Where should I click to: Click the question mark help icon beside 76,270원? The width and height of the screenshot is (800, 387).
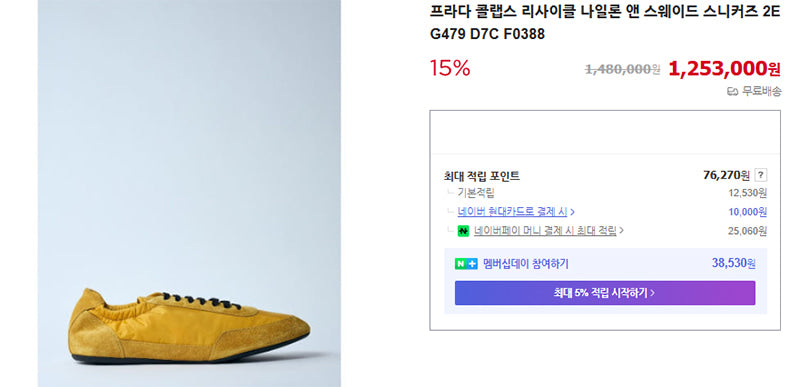(760, 175)
